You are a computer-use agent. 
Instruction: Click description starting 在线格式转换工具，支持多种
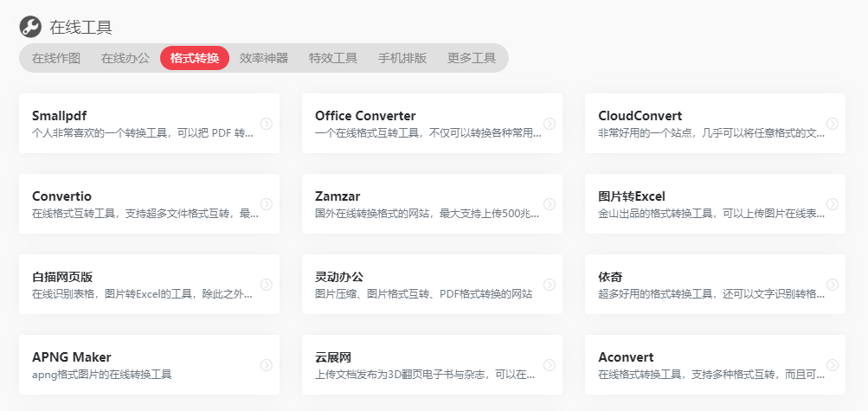pyautogui.click(x=711, y=375)
